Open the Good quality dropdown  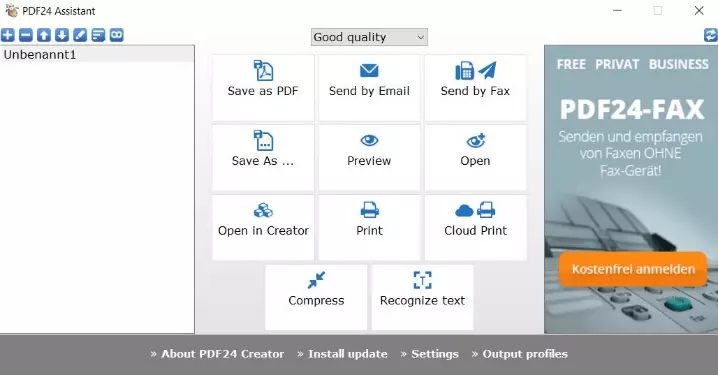[x=369, y=37]
